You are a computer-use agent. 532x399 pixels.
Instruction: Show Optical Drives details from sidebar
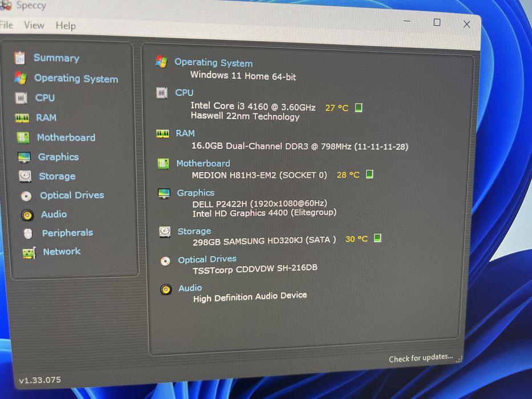pyautogui.click(x=72, y=196)
